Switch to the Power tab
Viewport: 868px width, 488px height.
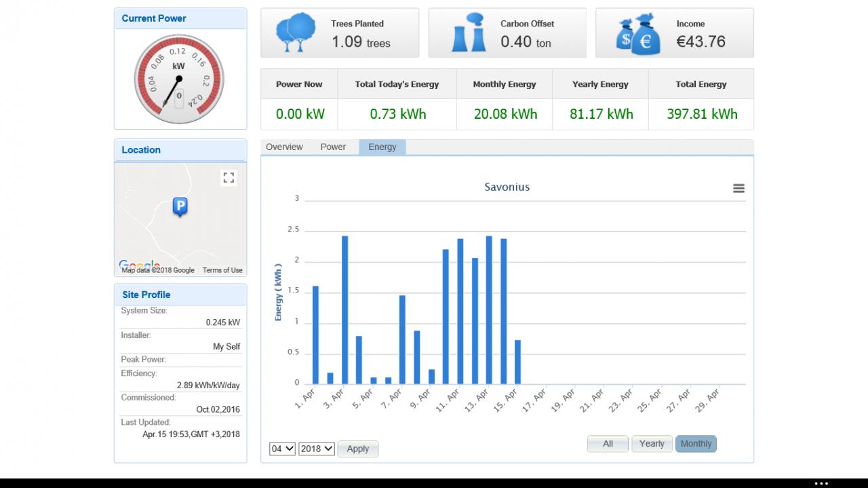tap(333, 147)
